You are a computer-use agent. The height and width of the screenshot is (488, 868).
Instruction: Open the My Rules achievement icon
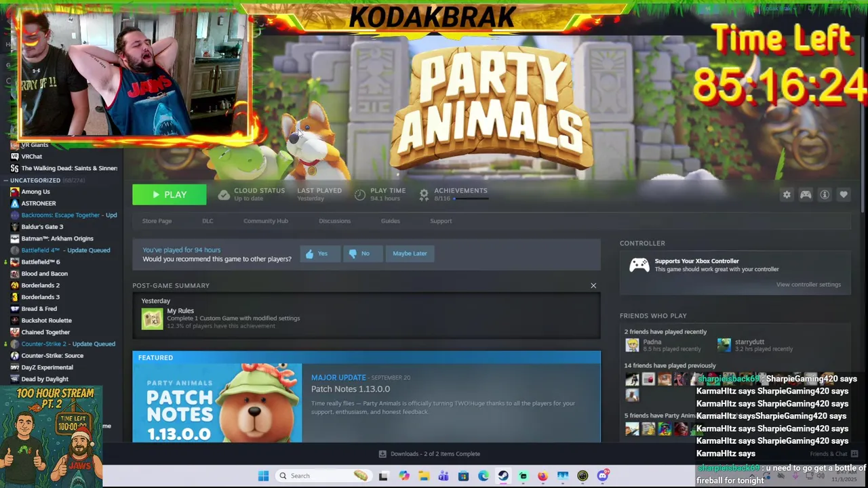pyautogui.click(x=152, y=319)
